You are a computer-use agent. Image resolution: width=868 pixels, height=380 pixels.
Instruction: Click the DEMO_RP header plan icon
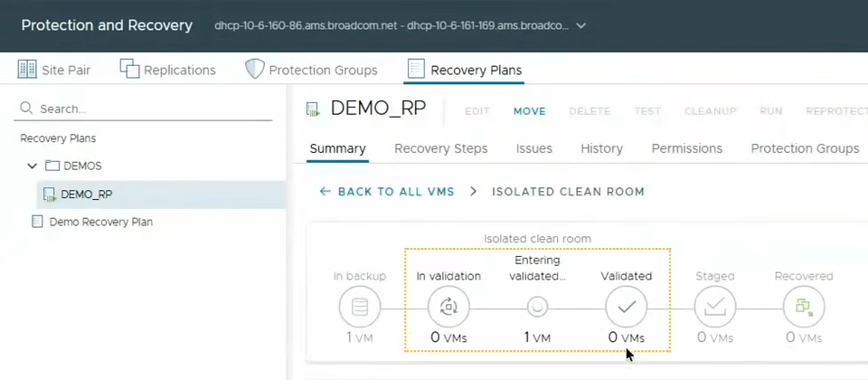click(314, 109)
